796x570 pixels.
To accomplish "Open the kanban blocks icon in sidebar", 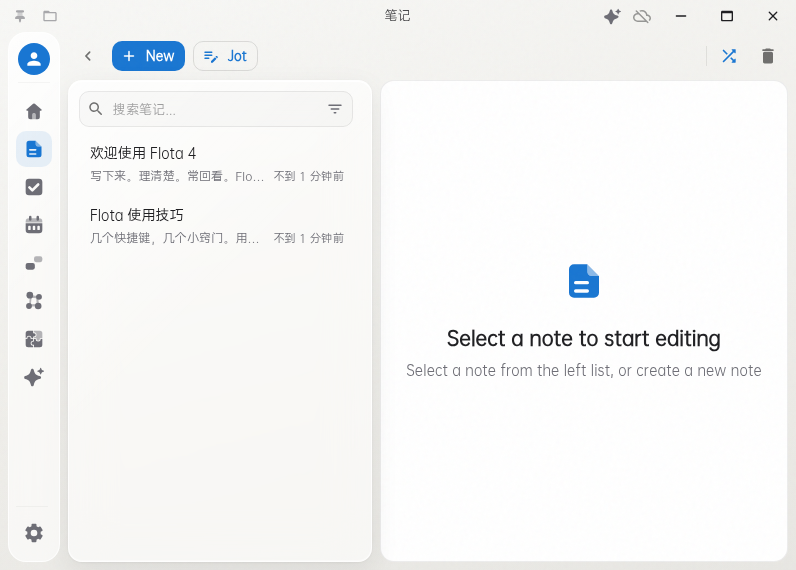I will 34,263.
